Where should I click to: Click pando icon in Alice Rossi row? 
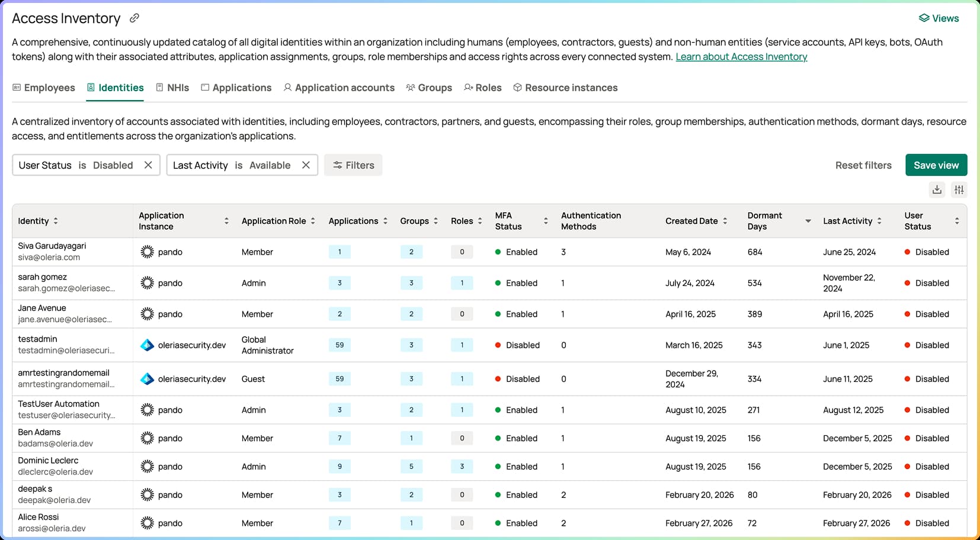pyautogui.click(x=147, y=523)
